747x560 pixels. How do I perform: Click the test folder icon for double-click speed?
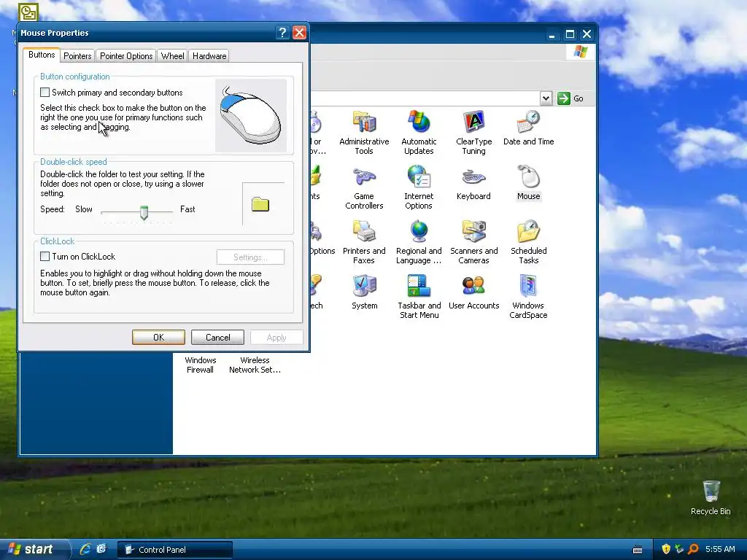[x=260, y=205]
